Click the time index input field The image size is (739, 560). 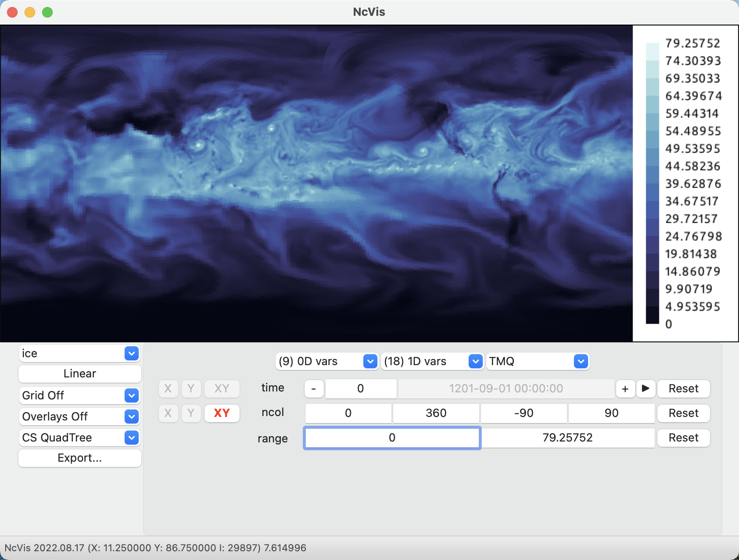coord(361,389)
